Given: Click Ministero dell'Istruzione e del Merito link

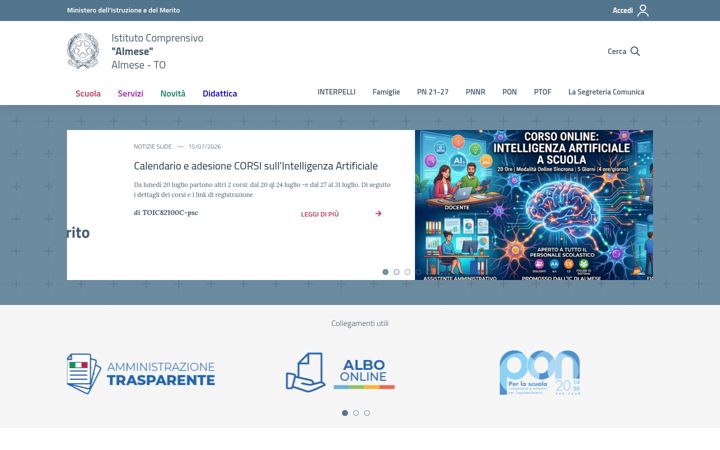Looking at the screenshot, I should tap(123, 10).
